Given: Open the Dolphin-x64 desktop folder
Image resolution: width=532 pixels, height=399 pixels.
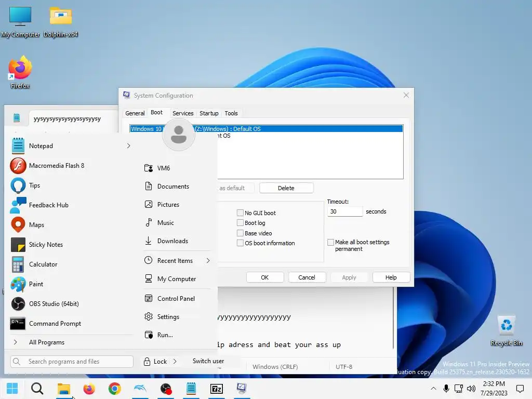Looking at the screenshot, I should [x=61, y=22].
